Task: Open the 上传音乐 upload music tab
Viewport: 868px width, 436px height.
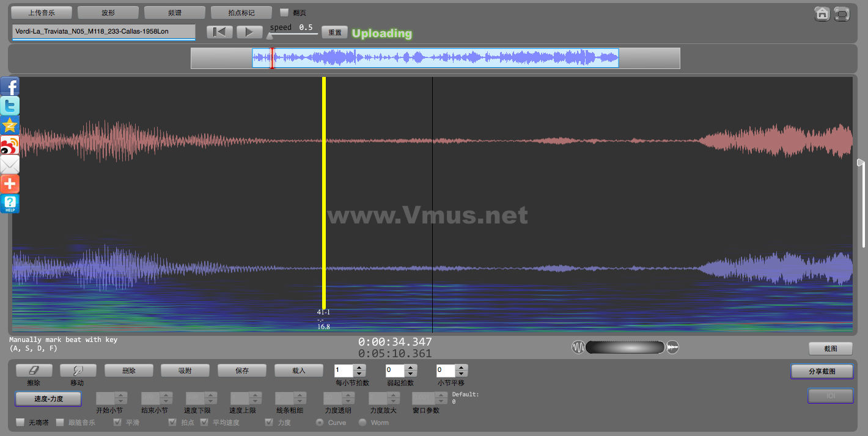Action: pyautogui.click(x=42, y=12)
